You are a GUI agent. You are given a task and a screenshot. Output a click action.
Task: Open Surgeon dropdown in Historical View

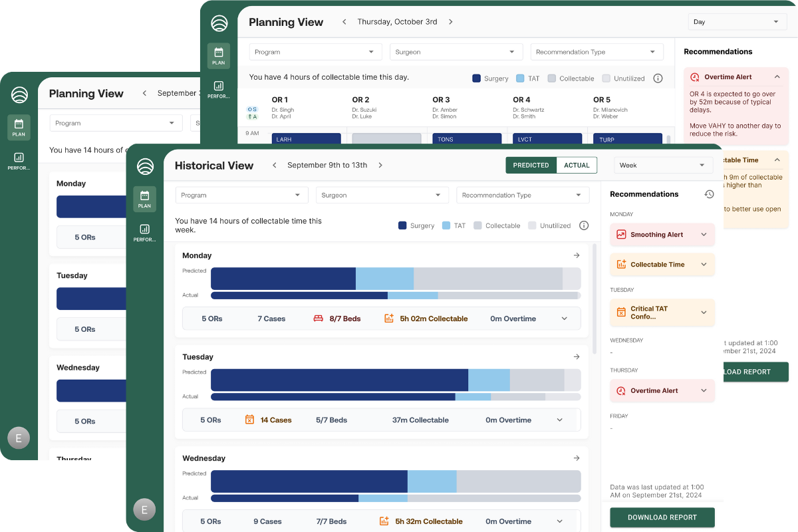pos(382,196)
